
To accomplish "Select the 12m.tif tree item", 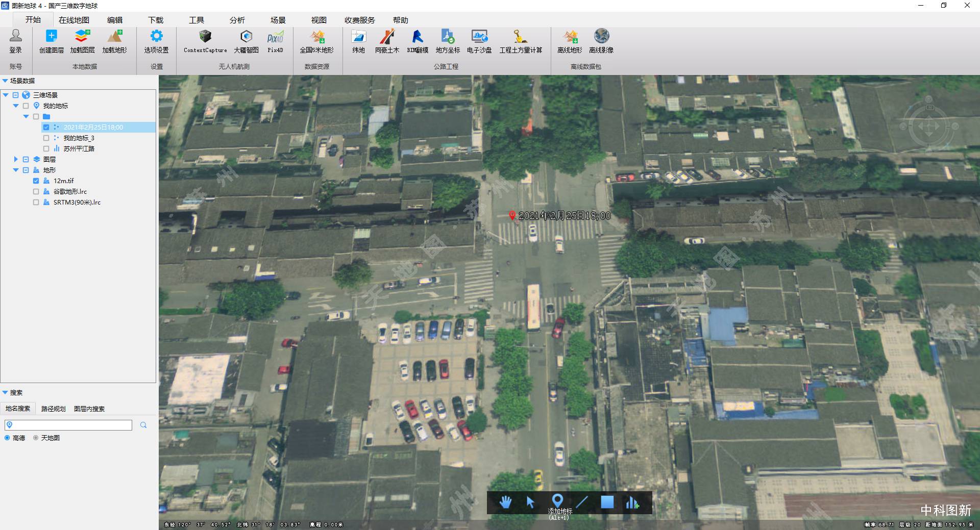I will [64, 181].
